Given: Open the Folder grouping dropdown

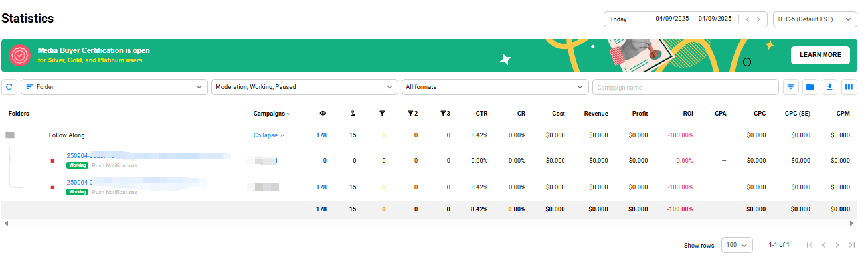Looking at the screenshot, I should pos(114,87).
